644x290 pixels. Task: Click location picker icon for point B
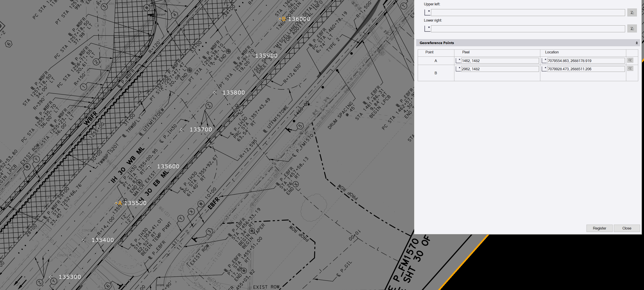(x=544, y=69)
